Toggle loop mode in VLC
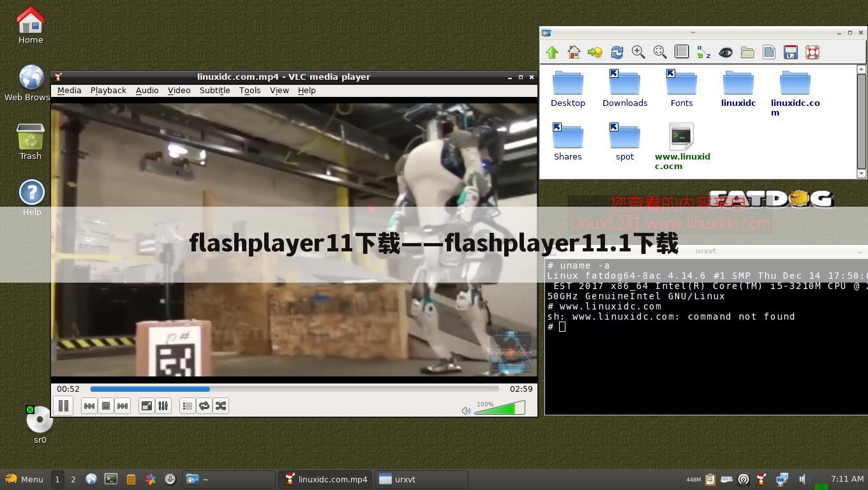Screen dimensions: 868x490 tap(204, 406)
